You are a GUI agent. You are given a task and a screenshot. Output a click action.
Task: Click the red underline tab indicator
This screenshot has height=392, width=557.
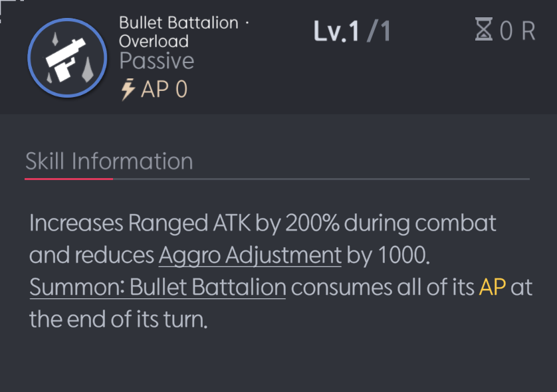pos(69,179)
